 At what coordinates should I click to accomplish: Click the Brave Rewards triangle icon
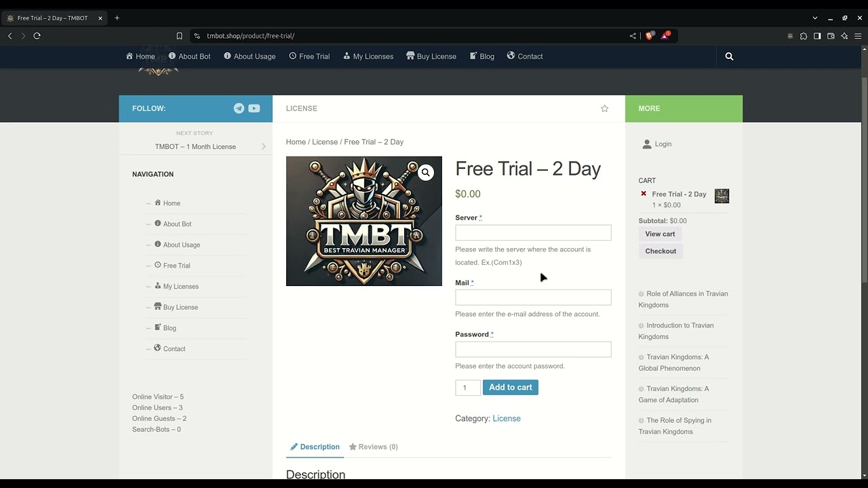[x=665, y=35]
